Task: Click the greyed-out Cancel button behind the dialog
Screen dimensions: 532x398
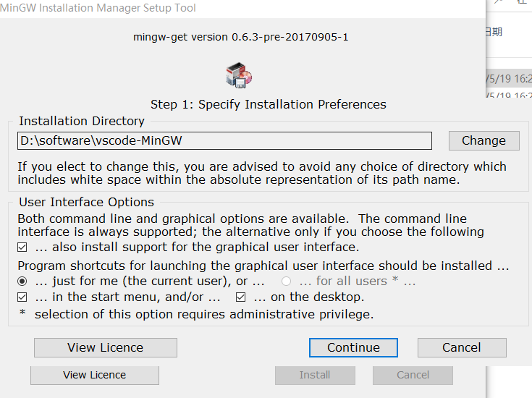Action: point(413,375)
